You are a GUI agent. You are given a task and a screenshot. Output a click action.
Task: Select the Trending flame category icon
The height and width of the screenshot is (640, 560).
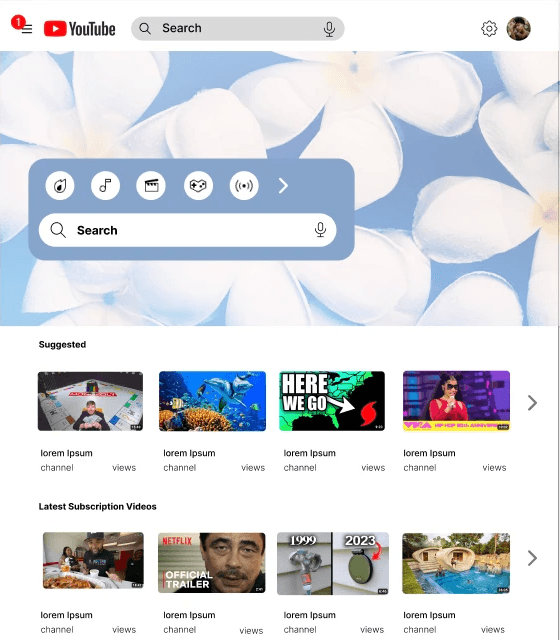(60, 186)
